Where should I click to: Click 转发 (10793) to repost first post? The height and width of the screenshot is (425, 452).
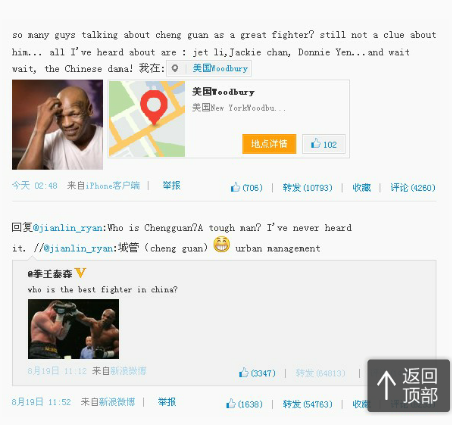307,188
